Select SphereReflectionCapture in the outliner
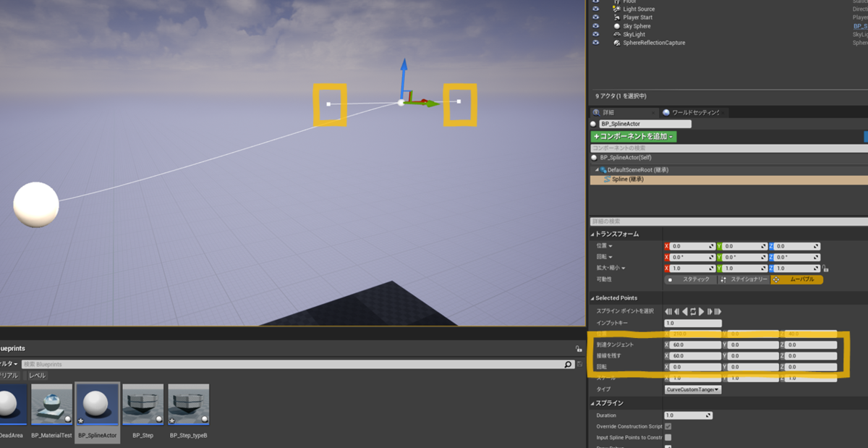The width and height of the screenshot is (868, 448). [x=654, y=43]
